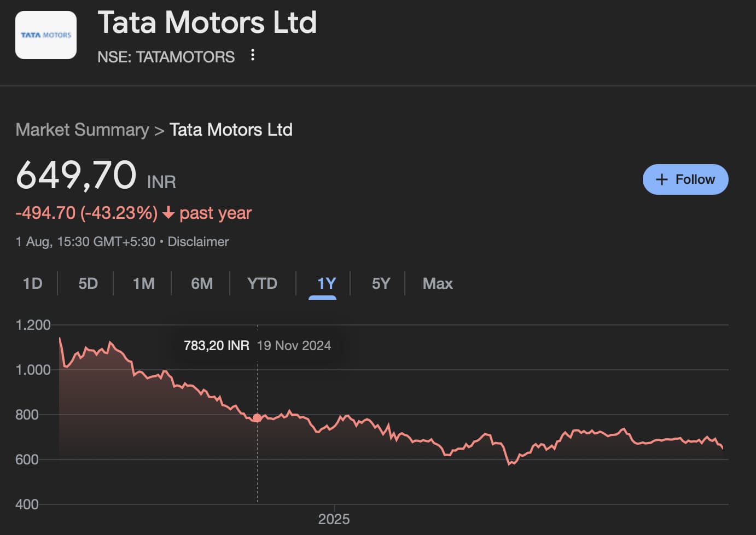Switch to the 1D chart range
The height and width of the screenshot is (535, 756).
click(32, 283)
